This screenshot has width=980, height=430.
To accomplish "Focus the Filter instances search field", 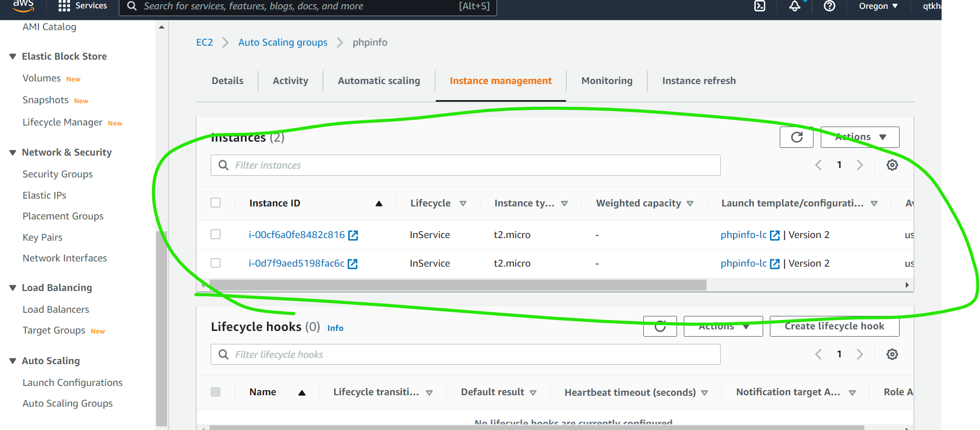I will click(x=465, y=165).
